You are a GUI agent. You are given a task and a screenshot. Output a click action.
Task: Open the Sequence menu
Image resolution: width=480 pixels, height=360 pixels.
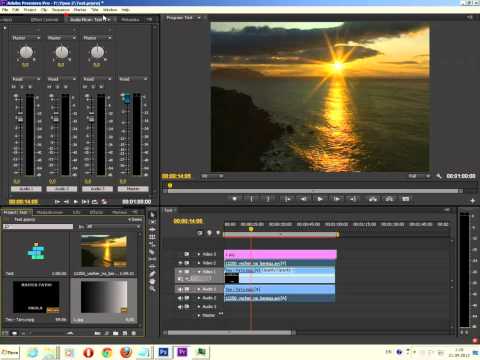pyautogui.click(x=61, y=10)
